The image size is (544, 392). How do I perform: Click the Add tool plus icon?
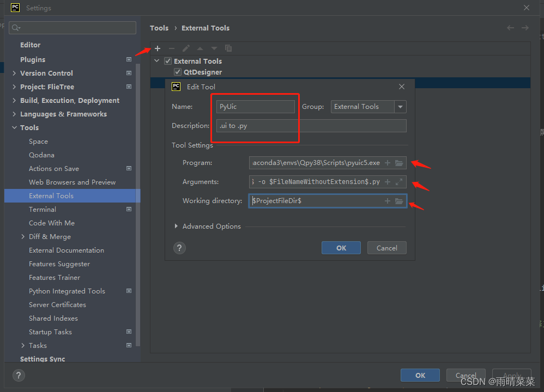[158, 48]
